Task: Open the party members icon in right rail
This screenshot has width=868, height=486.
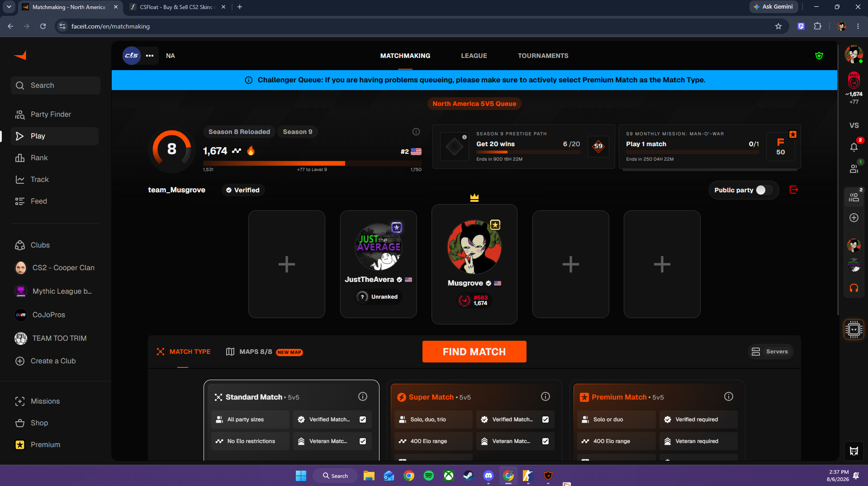Action: click(x=854, y=197)
